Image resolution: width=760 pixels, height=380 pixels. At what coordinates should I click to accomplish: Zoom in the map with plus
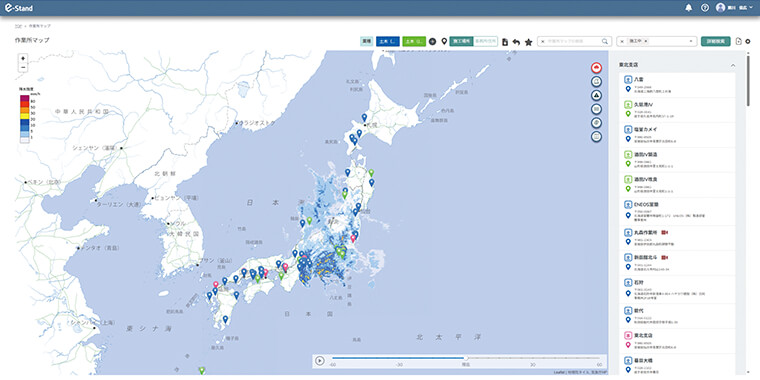click(x=23, y=58)
